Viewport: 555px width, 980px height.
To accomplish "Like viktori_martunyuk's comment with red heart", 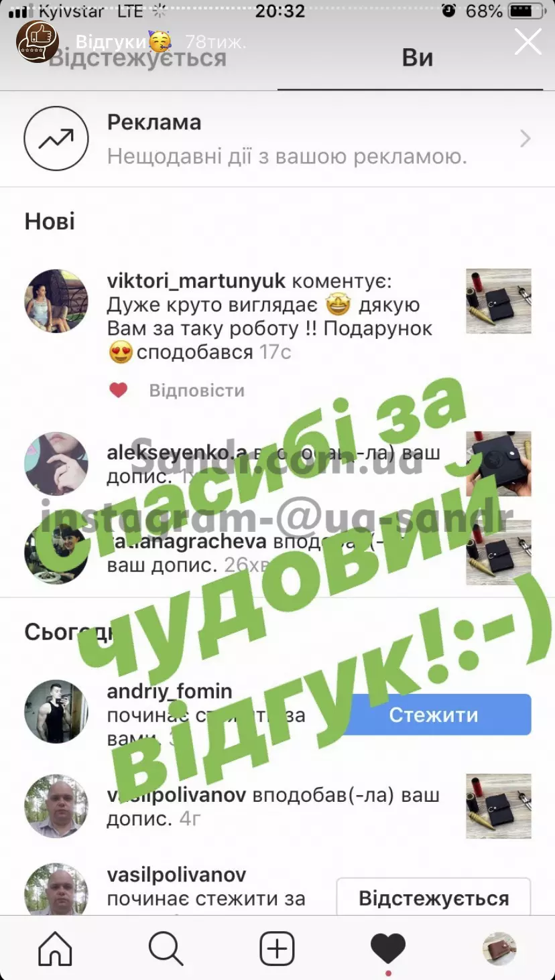I will click(119, 390).
